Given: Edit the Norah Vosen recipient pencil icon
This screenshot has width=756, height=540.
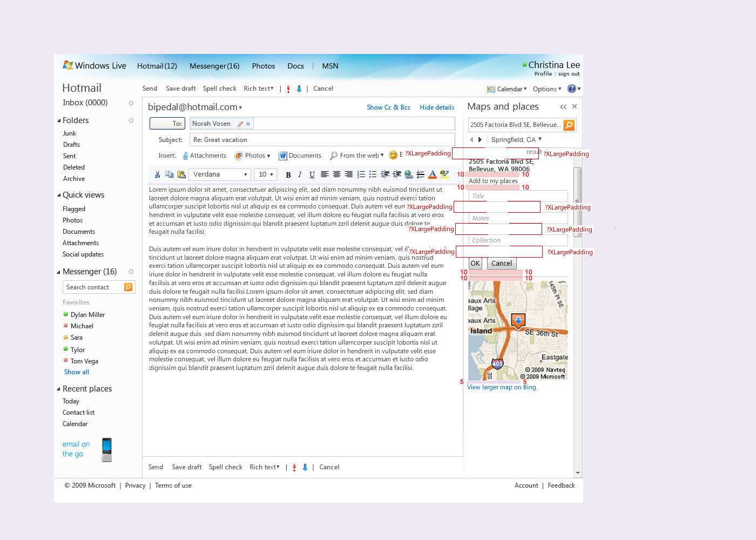Looking at the screenshot, I should point(240,124).
